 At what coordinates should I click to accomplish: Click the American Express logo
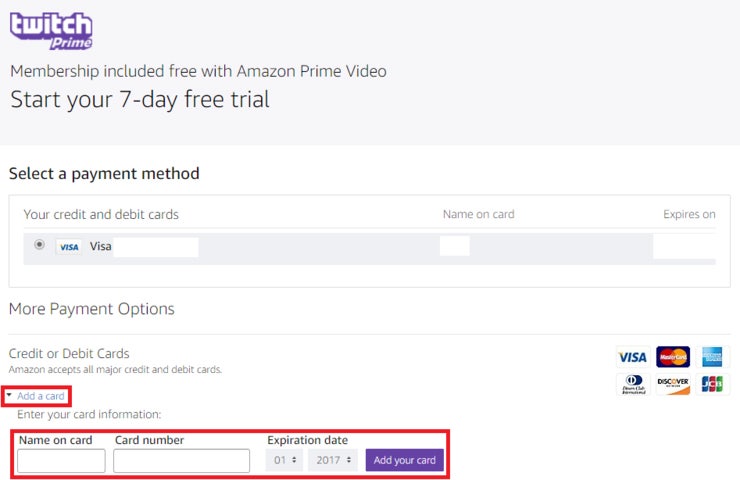click(712, 357)
